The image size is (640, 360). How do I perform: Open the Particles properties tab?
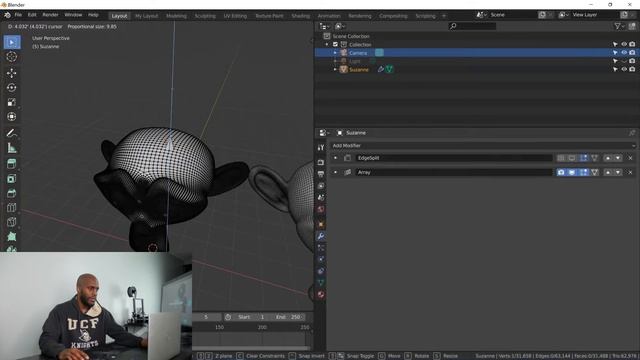click(x=321, y=248)
